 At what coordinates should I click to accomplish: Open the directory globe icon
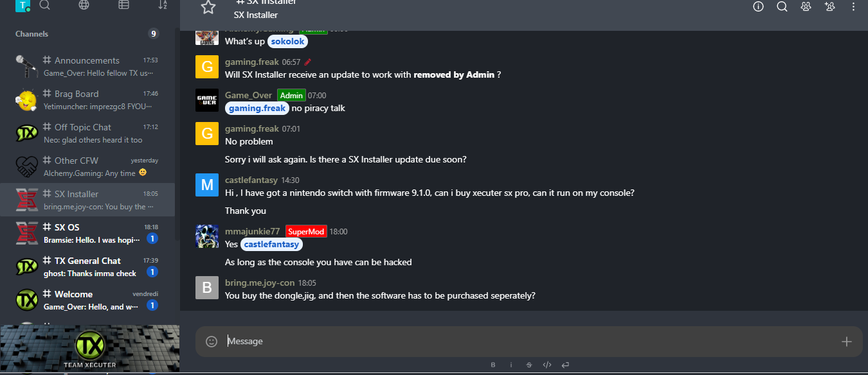pyautogui.click(x=84, y=5)
